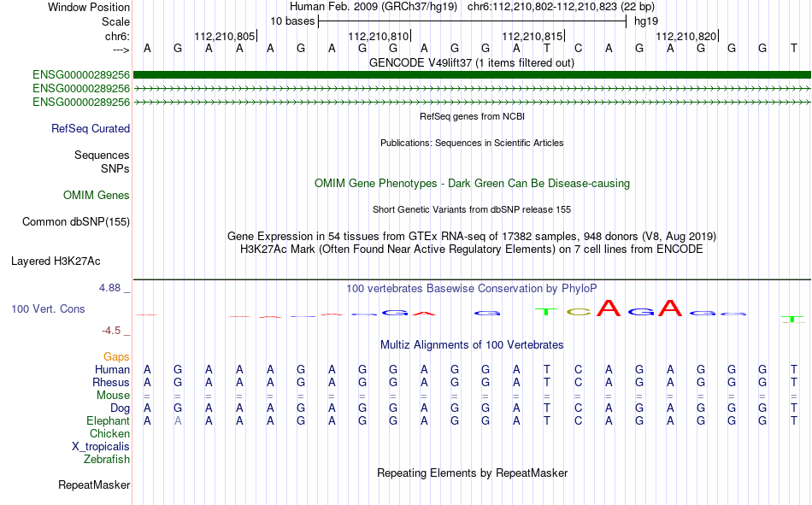Click the 4.88 PhyloP upper limit value
Viewport: 812px width, 505px height.
(109, 288)
